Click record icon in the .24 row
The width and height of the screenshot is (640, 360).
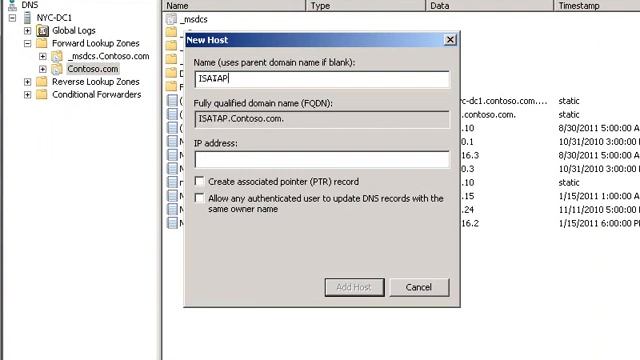(172, 209)
